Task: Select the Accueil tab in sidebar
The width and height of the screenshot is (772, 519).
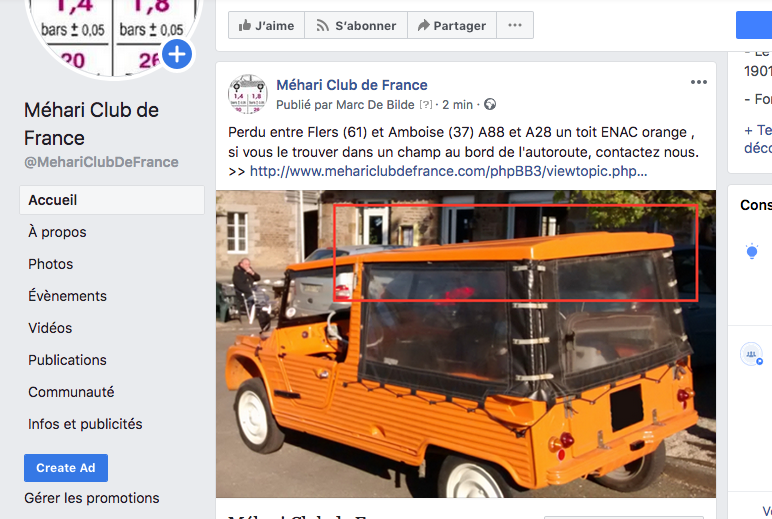Action: (x=112, y=200)
